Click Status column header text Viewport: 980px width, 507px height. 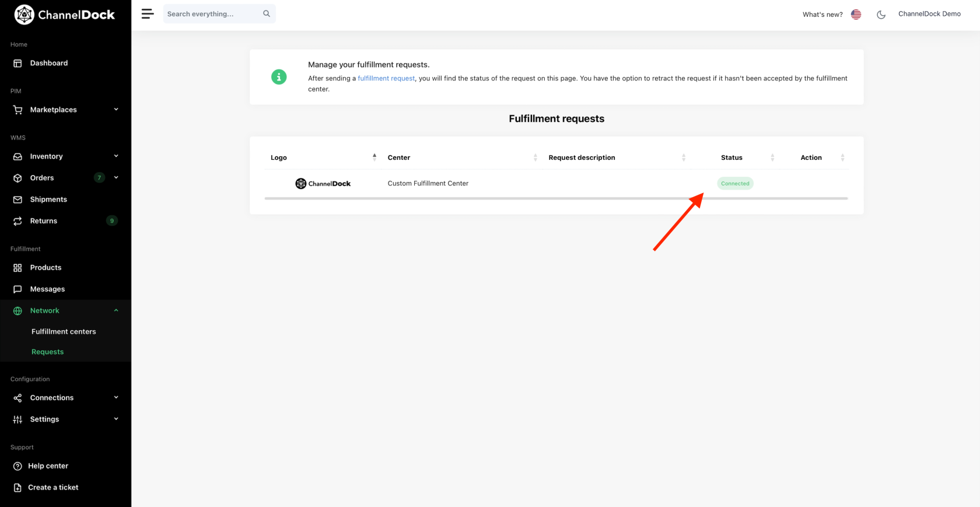731,158
